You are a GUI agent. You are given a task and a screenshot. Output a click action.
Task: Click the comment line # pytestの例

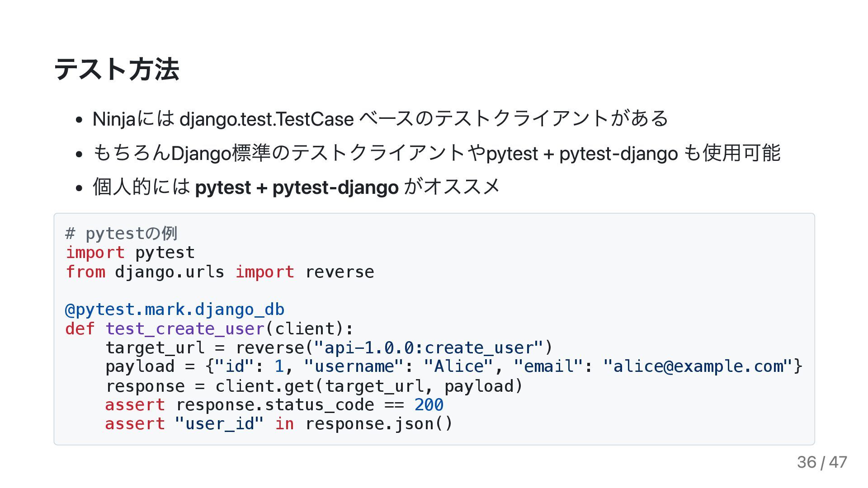coord(121,233)
